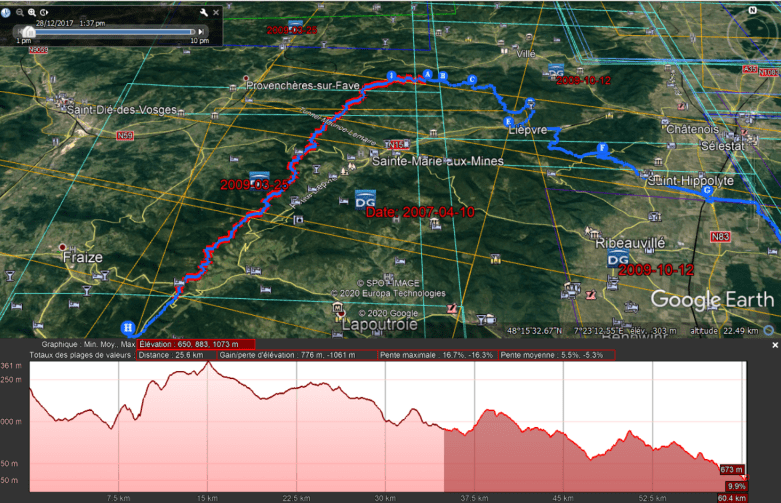This screenshot has width=781, height=503.
Task: Click elevation graph peak near 15 km
Action: [x=208, y=364]
